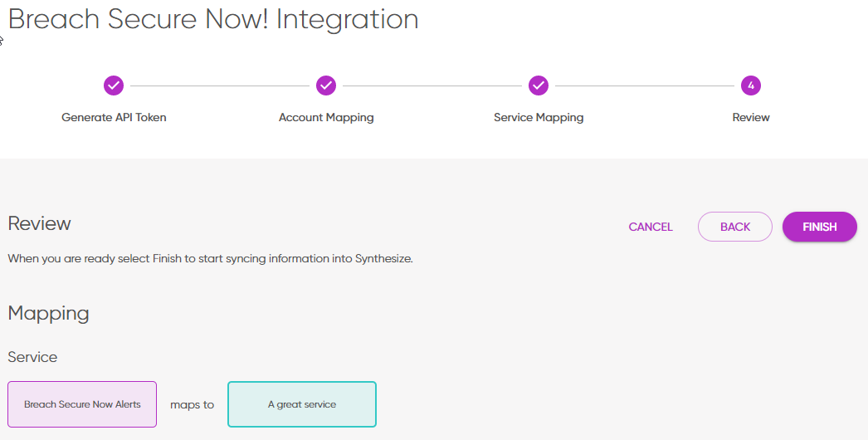The image size is (868, 440).
Task: Open the Service Mapping step label
Action: coord(539,118)
